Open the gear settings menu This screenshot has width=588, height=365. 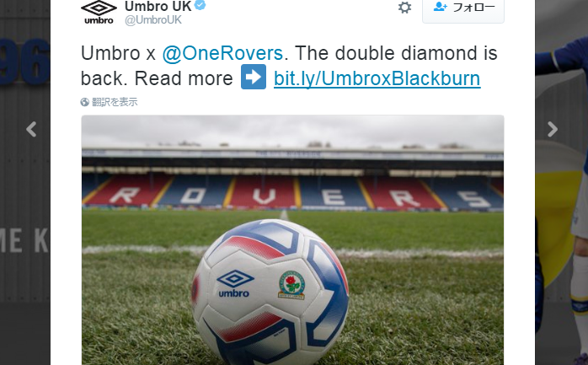pyautogui.click(x=404, y=7)
